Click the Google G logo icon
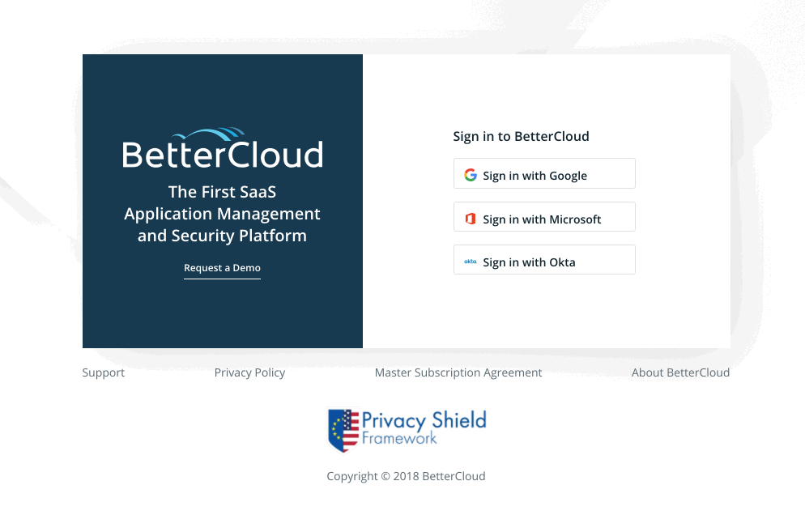The width and height of the screenshot is (805, 532). [x=471, y=175]
